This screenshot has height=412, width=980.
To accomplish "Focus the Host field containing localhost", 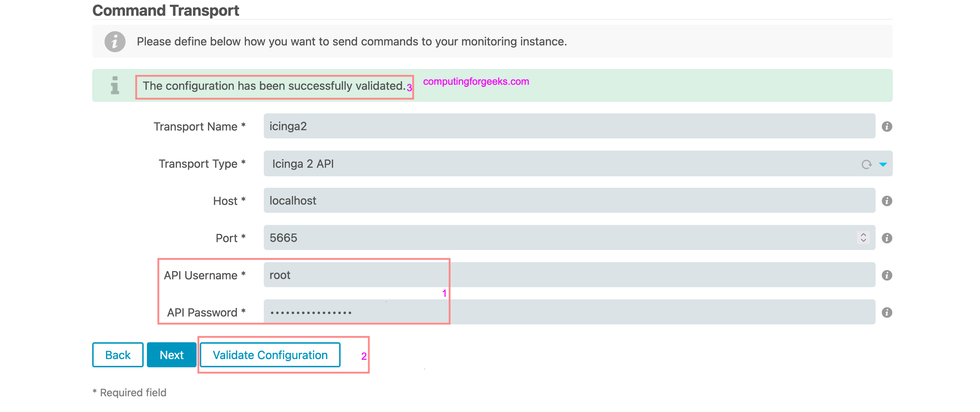I will [569, 200].
